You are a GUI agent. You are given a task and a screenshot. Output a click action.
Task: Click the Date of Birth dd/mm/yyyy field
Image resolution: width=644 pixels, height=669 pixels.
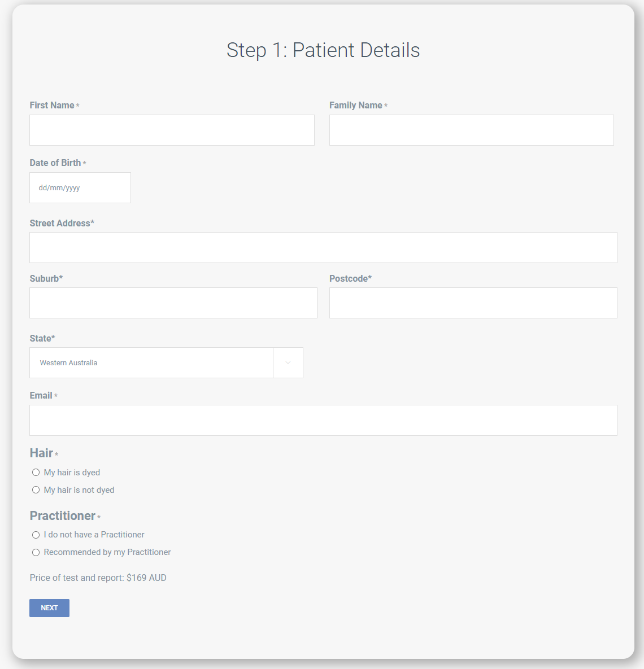coord(80,187)
